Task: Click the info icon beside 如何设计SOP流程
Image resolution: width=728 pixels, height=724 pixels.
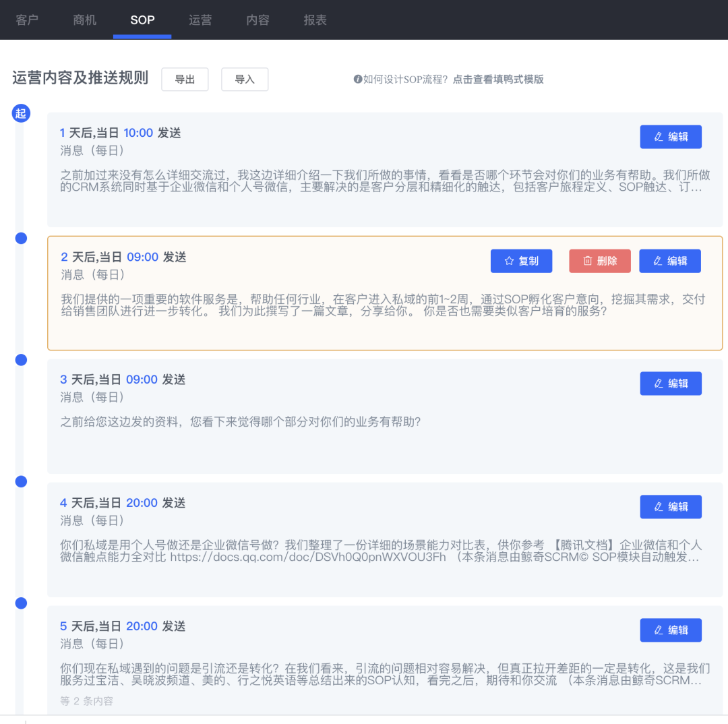Action: point(357,79)
